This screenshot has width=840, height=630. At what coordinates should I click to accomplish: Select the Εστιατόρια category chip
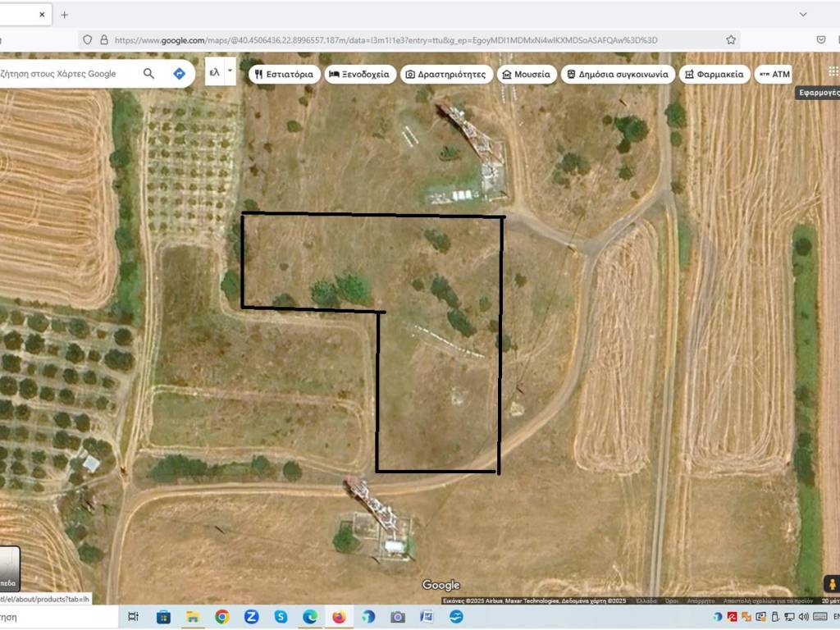[x=284, y=75]
